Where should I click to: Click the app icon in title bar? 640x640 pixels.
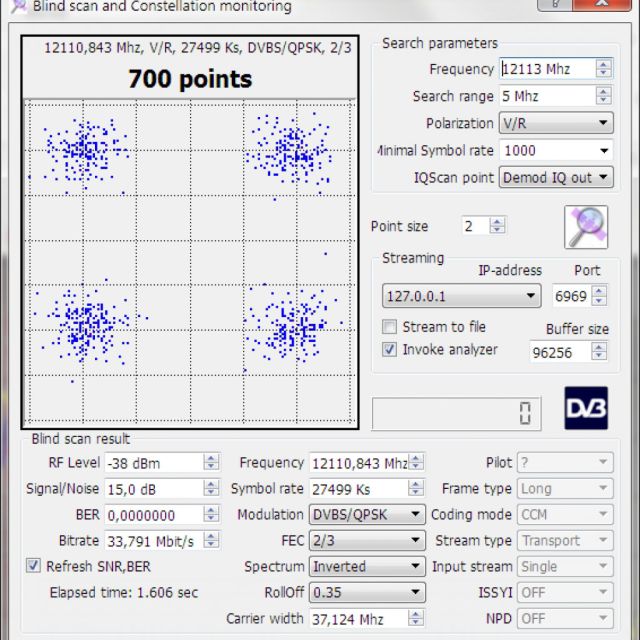coord(15,6)
